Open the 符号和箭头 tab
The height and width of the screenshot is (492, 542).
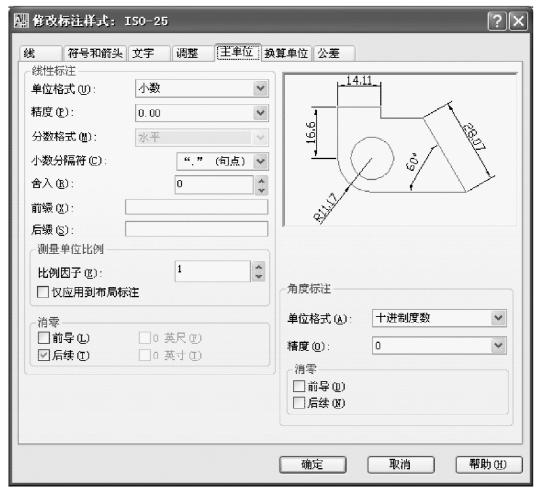(x=95, y=54)
